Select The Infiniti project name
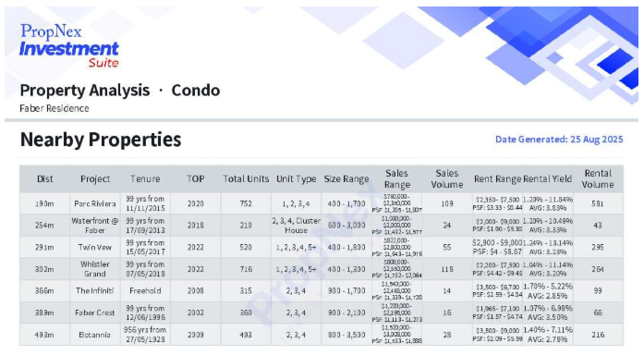 95,291
